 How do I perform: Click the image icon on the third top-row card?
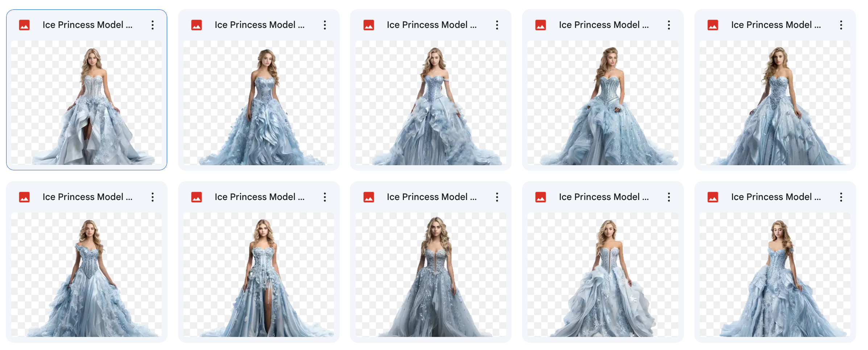369,25
